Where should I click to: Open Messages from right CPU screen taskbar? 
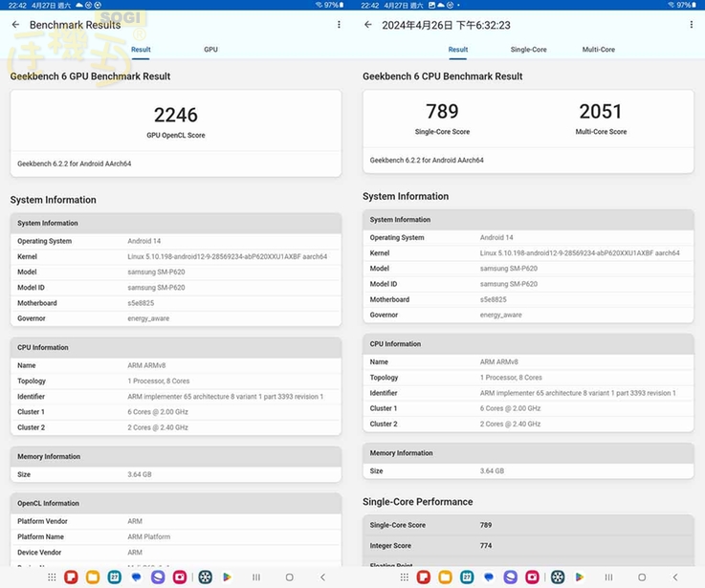[x=489, y=577]
